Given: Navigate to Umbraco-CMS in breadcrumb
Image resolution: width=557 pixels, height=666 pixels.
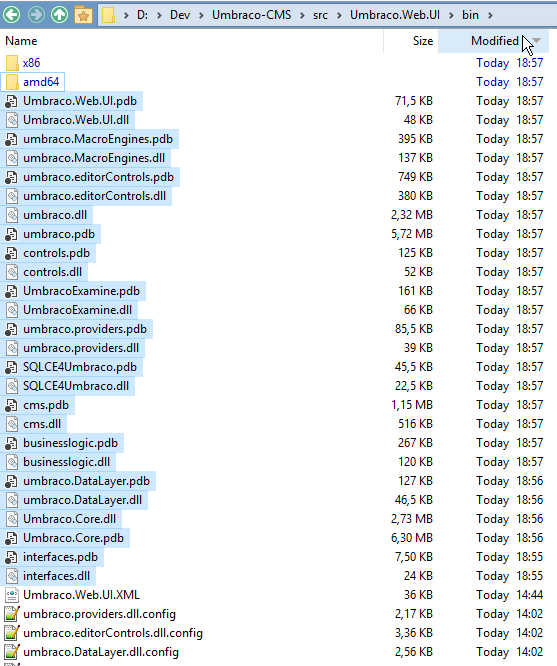Looking at the screenshot, I should pos(252,15).
